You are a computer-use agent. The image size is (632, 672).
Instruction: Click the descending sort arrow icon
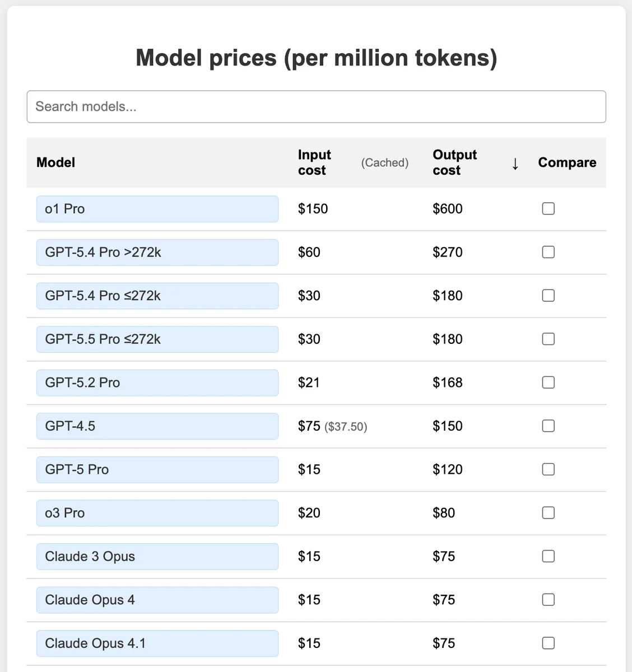(515, 164)
